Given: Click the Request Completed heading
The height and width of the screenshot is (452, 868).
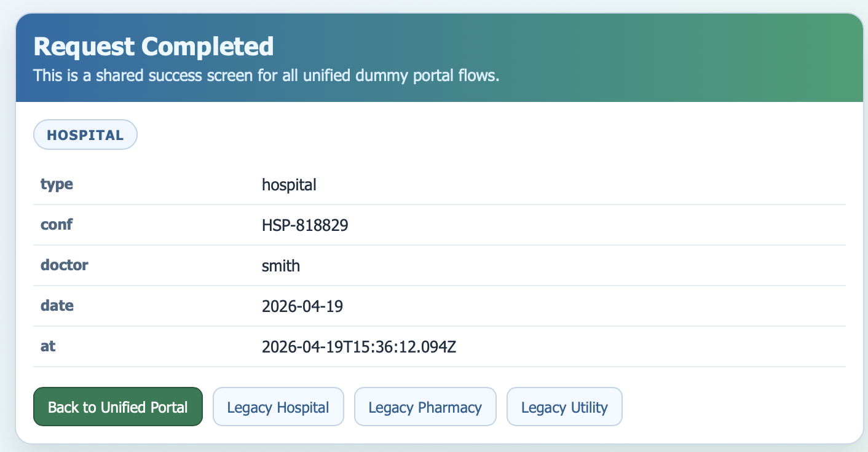Looking at the screenshot, I should coord(153,47).
